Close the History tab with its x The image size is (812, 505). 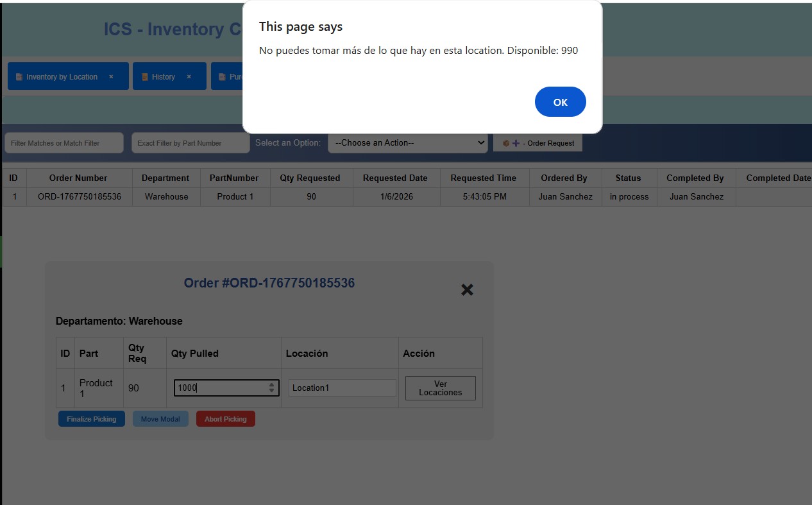(x=189, y=76)
